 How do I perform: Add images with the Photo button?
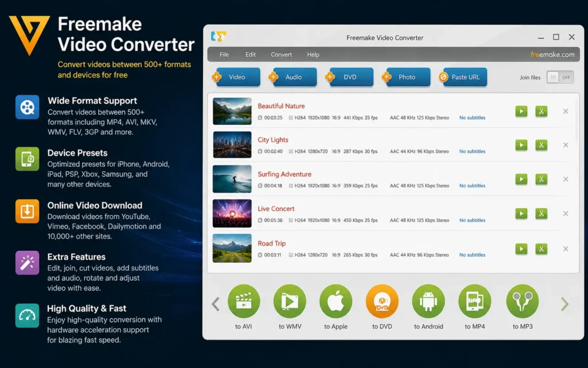tap(406, 77)
